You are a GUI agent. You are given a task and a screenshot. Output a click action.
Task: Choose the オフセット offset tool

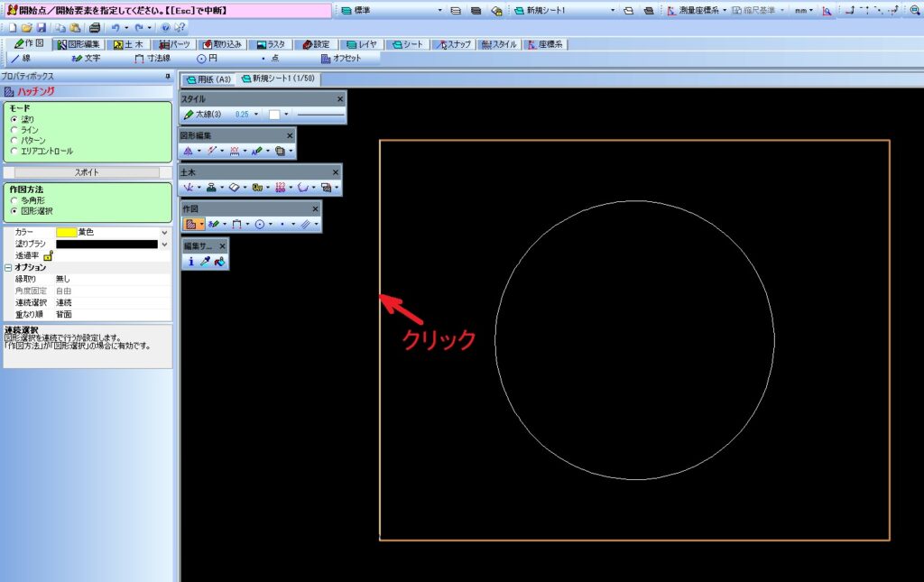[x=340, y=59]
